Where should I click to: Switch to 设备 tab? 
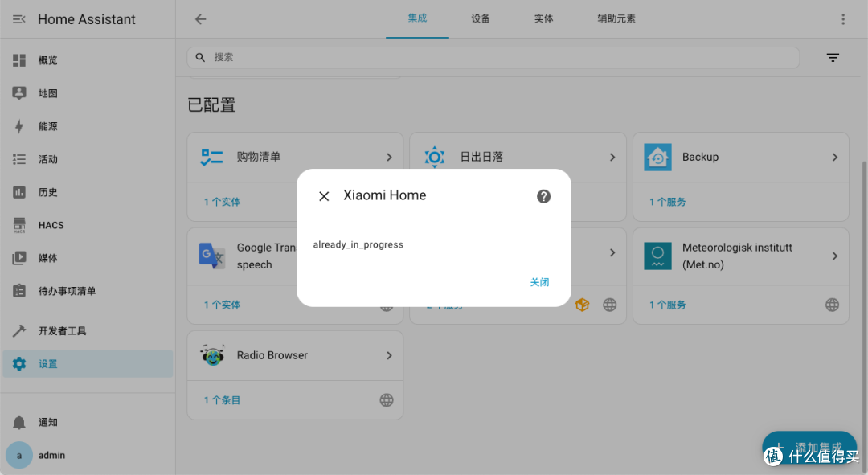481,18
